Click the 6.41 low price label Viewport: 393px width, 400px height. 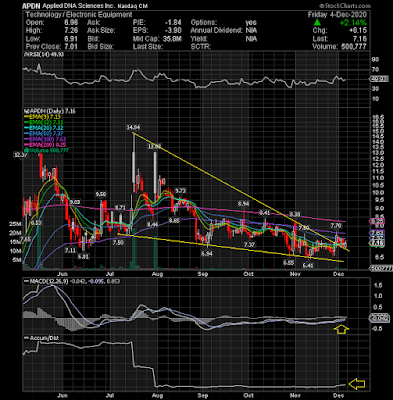pyautogui.click(x=308, y=265)
